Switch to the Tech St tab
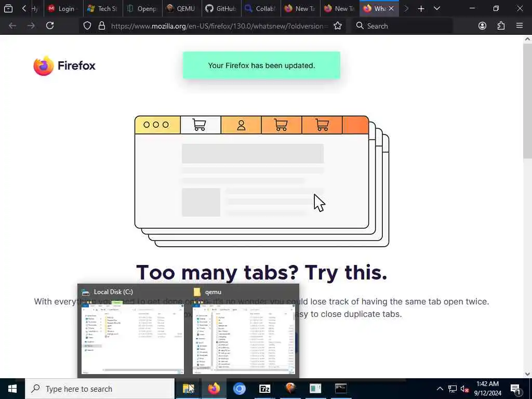Image resolution: width=532 pixels, height=399 pixels. (x=102, y=8)
